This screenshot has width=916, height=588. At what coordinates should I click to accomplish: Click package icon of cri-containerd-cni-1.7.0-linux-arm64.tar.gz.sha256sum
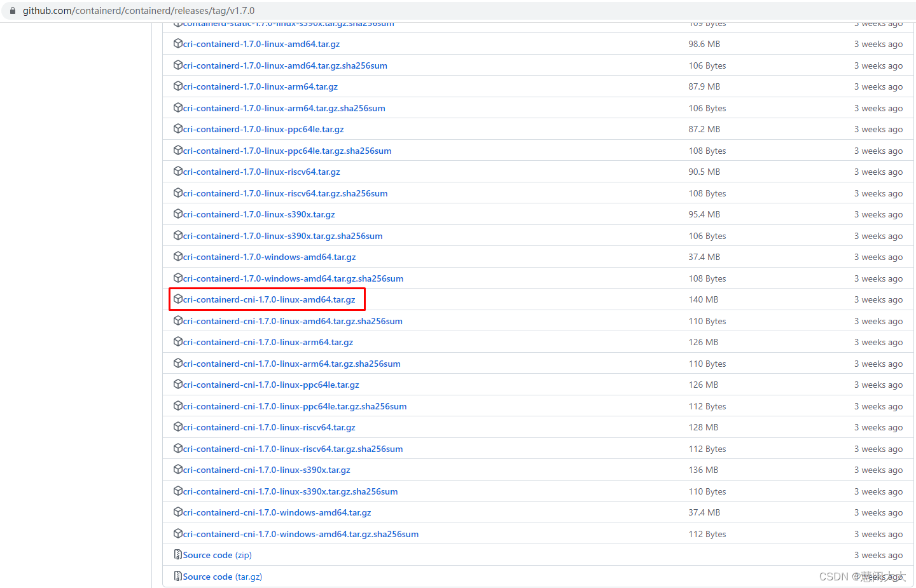pos(178,363)
